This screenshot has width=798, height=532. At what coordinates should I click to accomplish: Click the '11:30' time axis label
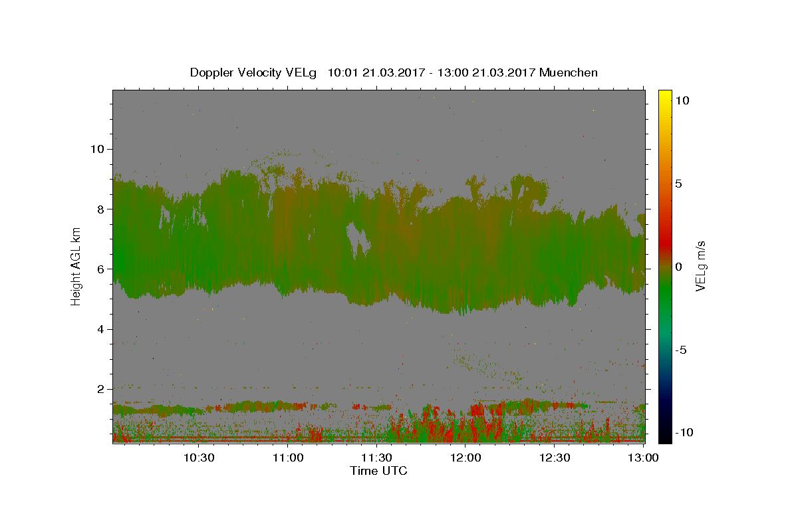point(376,458)
